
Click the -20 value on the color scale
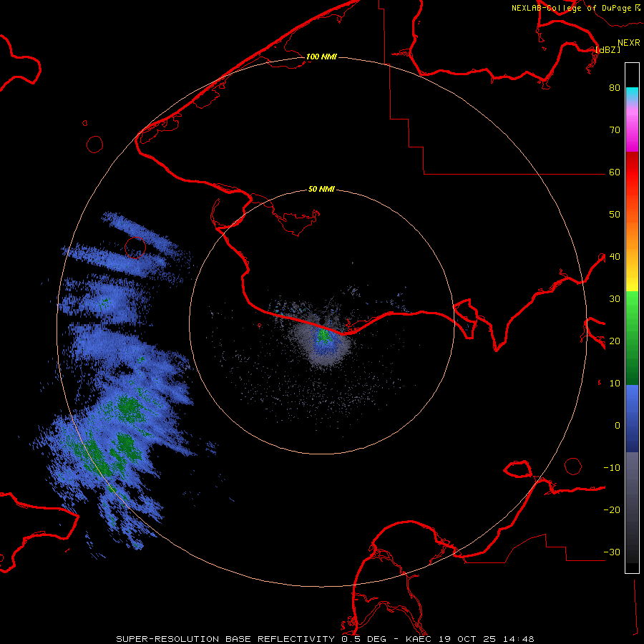click(612, 509)
